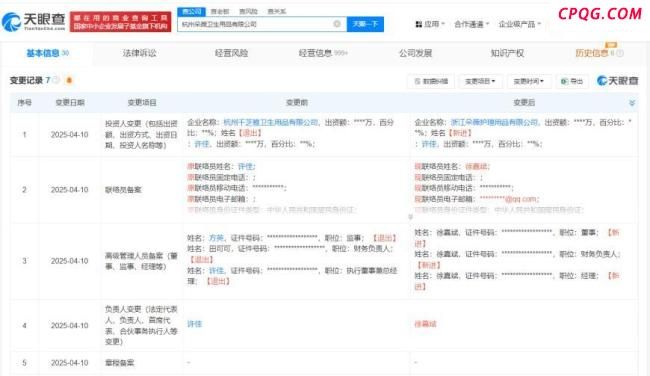Viewport: 650px width, 376px height.
Task: Click the 投资人变更 change item cell
Action: [141, 134]
